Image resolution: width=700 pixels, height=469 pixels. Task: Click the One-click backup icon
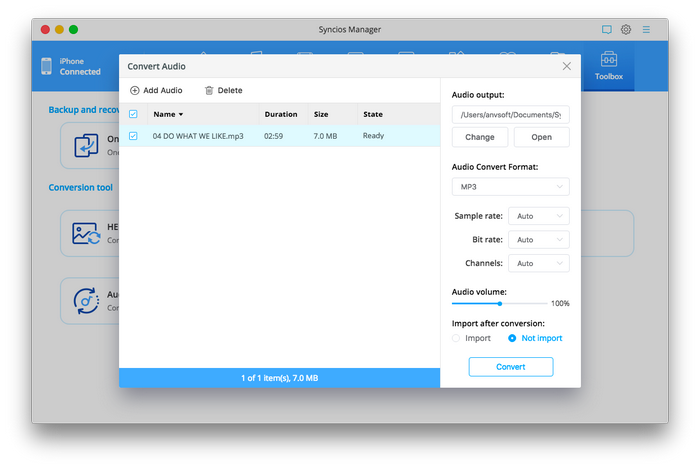tap(86, 145)
